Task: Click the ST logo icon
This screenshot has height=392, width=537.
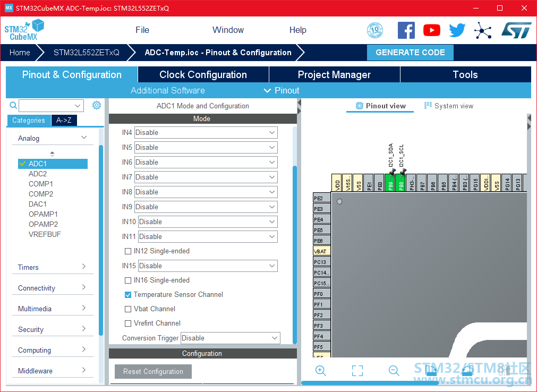Action: click(x=516, y=30)
